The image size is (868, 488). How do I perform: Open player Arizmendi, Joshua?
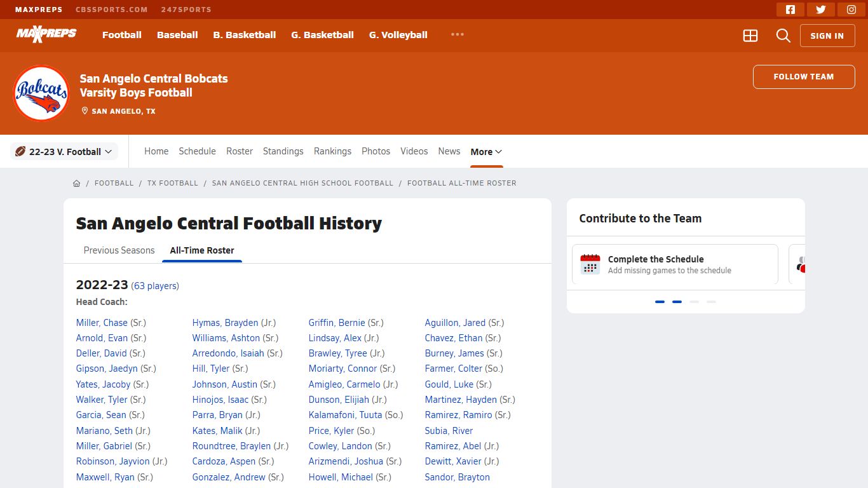click(346, 461)
